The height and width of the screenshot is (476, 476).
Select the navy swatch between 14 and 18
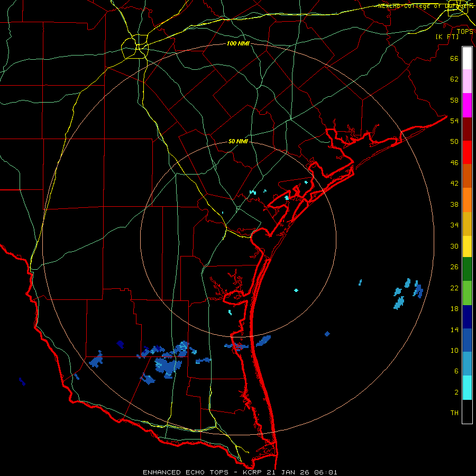[467, 317]
